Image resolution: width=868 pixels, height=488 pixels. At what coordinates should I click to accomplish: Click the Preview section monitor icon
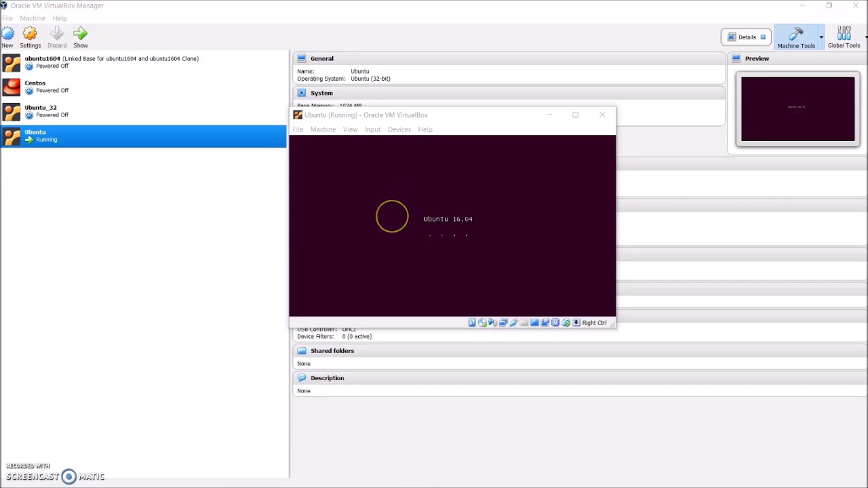[736, 58]
